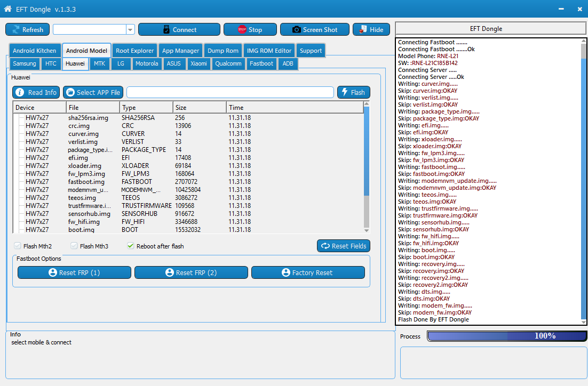Click the USB dongle icon on Connect
Viewport: 588px width, 386px height.
(166, 30)
